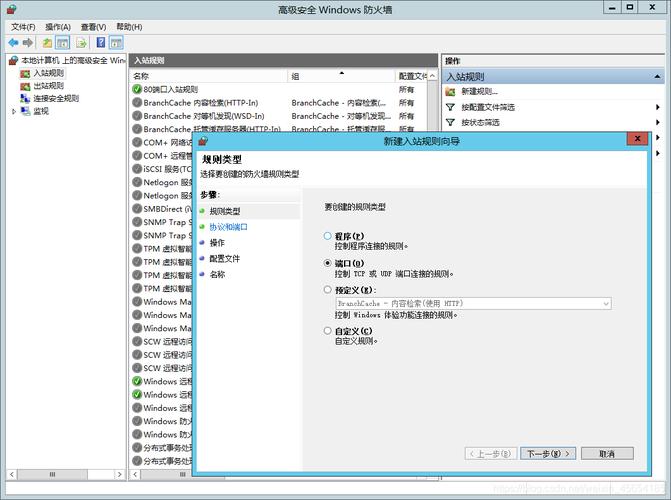Click grey status icon of BranchCache 对等机发现(WSD-In)
671x500 pixels.
click(137, 116)
